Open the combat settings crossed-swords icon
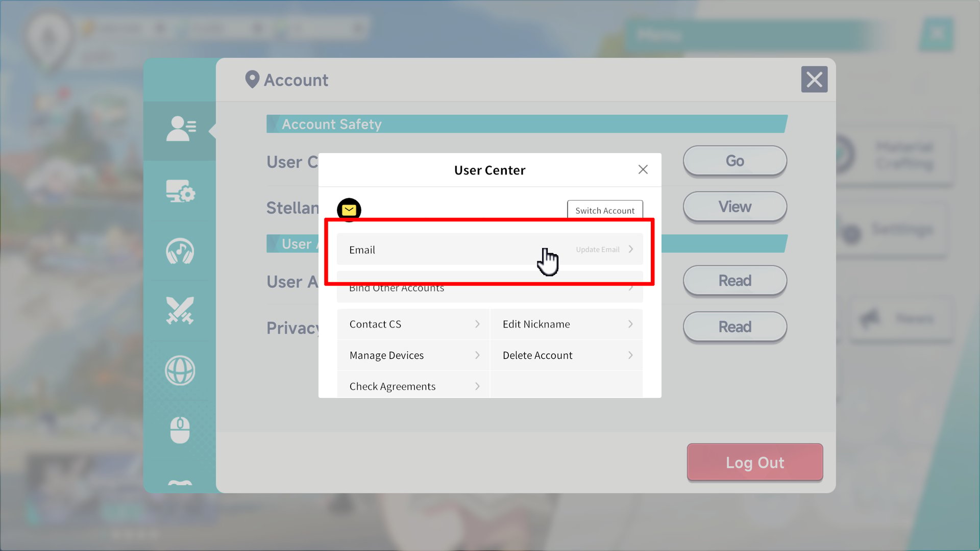The image size is (980, 551). coord(180,310)
